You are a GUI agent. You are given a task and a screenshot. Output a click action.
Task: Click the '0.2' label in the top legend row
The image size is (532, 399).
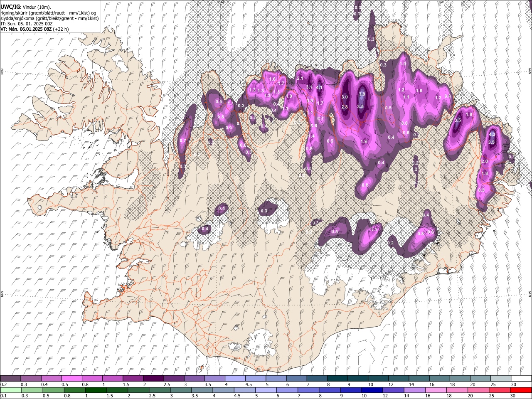[x=3, y=384]
